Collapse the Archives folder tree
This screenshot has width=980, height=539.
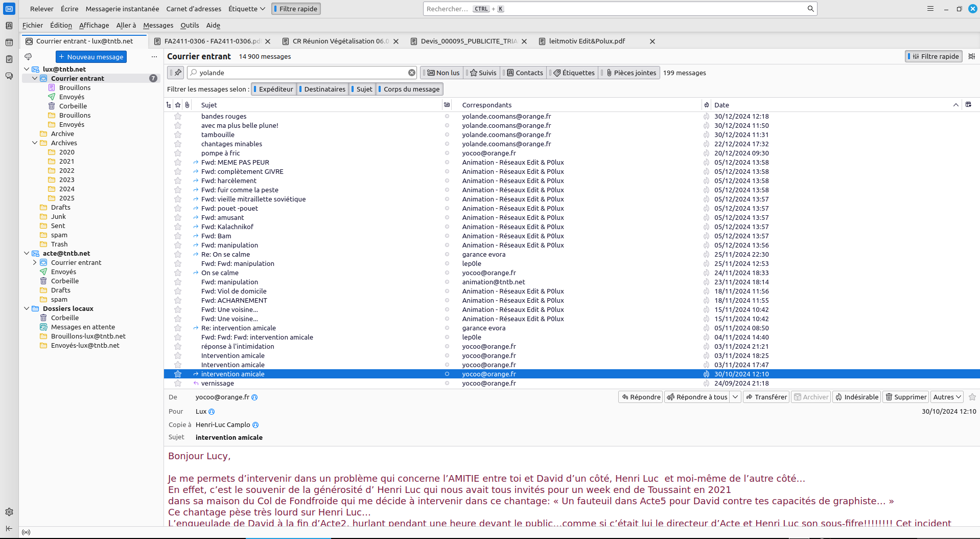pyautogui.click(x=35, y=143)
